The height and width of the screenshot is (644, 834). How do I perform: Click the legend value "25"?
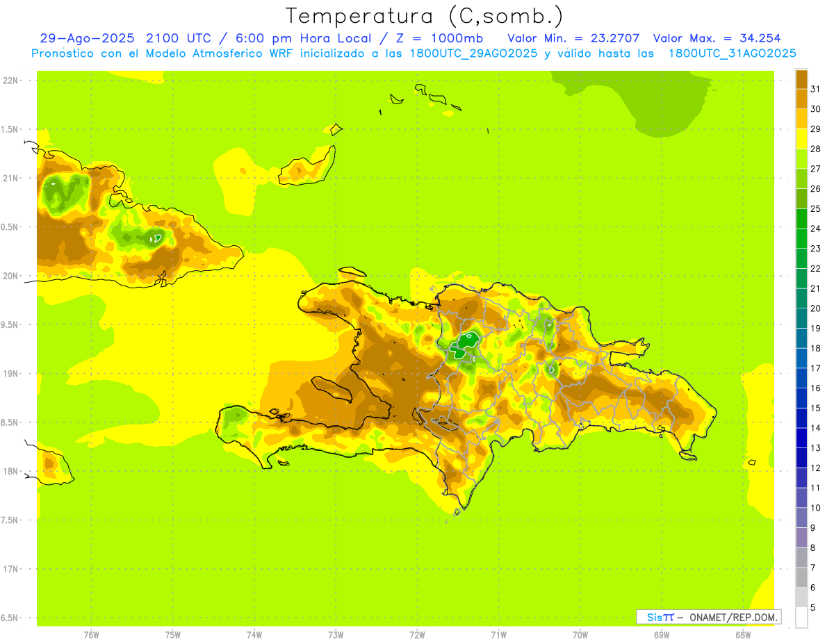[x=815, y=208]
